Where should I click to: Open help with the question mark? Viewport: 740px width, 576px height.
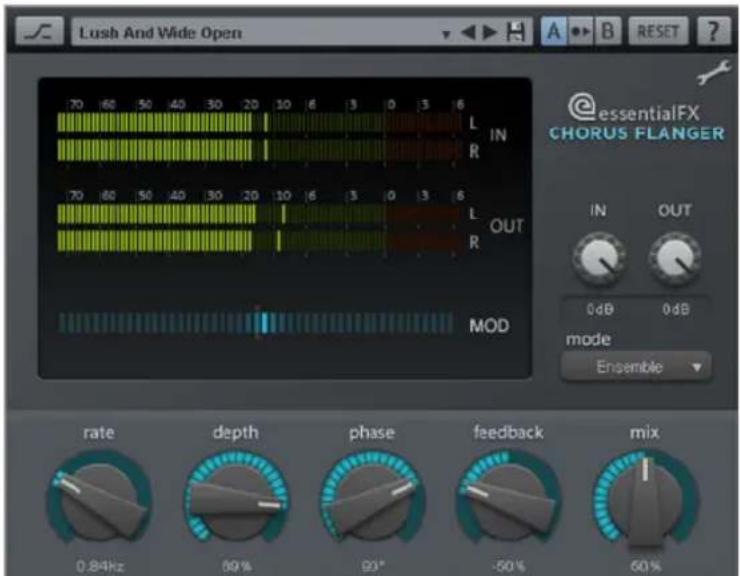(x=713, y=32)
